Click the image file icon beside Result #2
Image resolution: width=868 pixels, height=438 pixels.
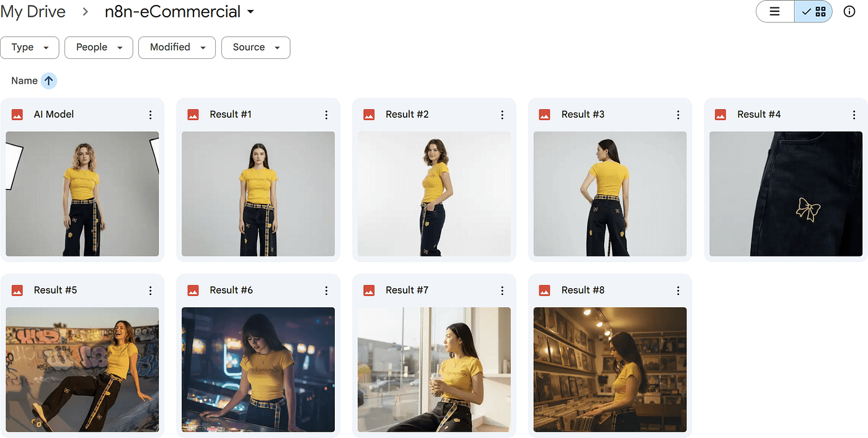coord(369,115)
